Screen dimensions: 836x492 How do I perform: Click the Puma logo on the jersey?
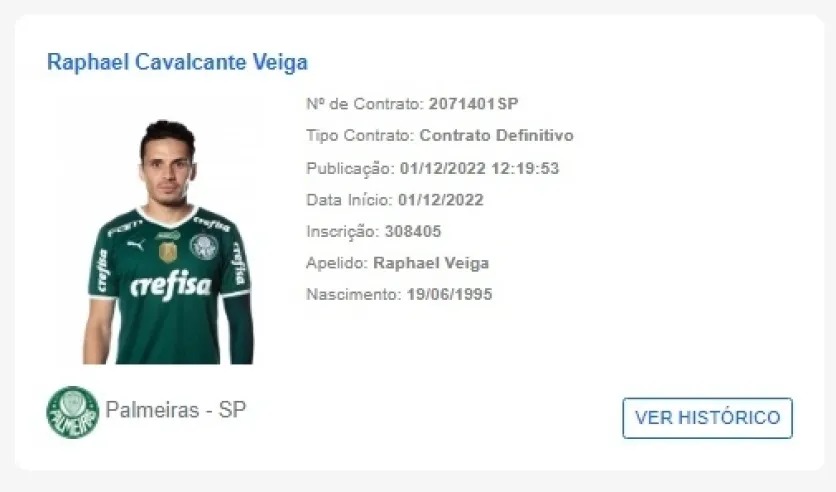click(136, 245)
